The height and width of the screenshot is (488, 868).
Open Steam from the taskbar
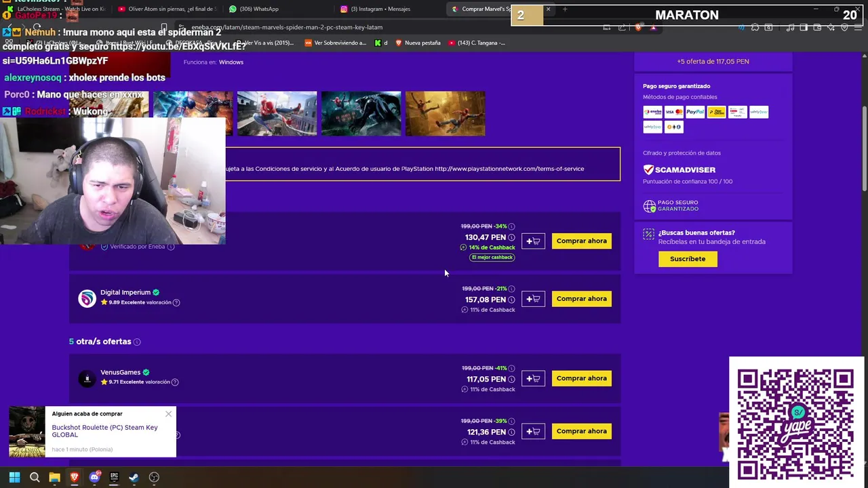[134, 477]
